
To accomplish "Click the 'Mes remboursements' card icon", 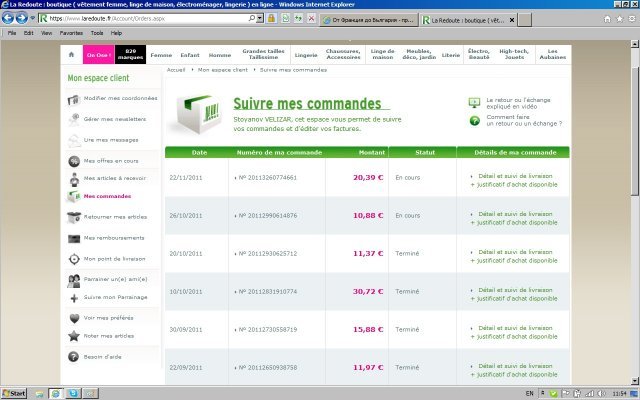I will click(74, 238).
